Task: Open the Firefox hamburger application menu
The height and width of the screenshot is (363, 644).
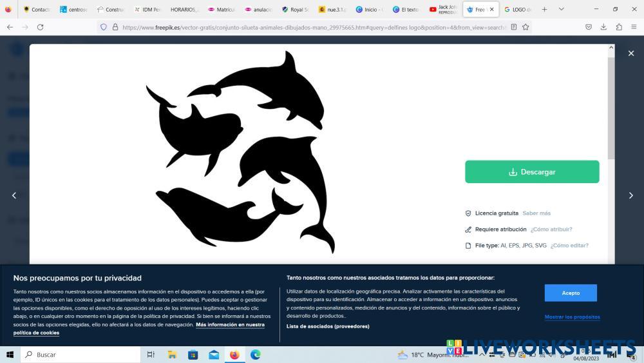Action: (634, 27)
